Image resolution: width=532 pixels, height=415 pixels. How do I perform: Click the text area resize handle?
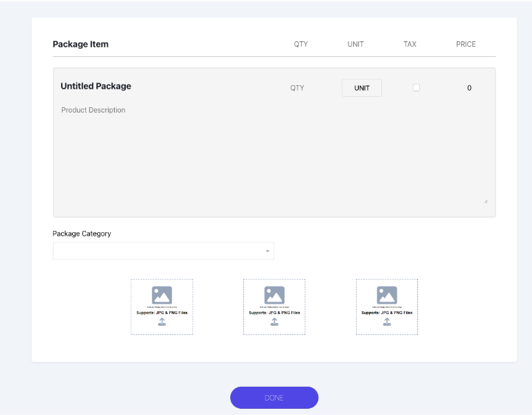pos(486,201)
